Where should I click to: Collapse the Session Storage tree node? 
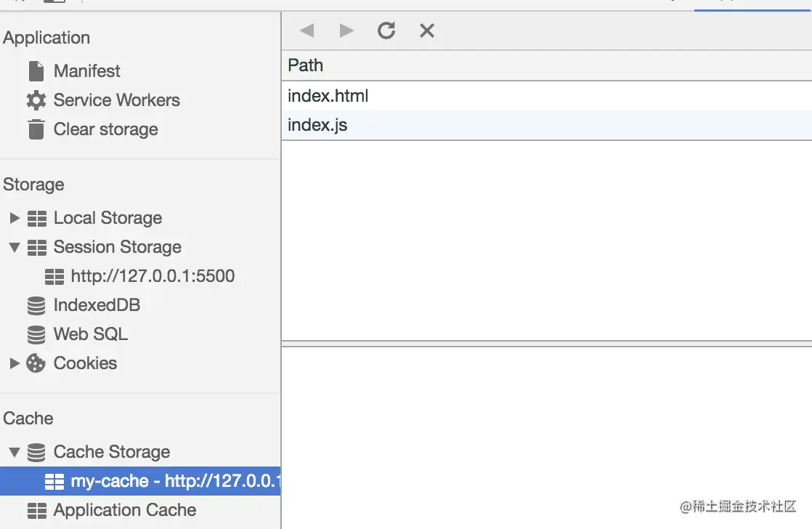(x=15, y=248)
